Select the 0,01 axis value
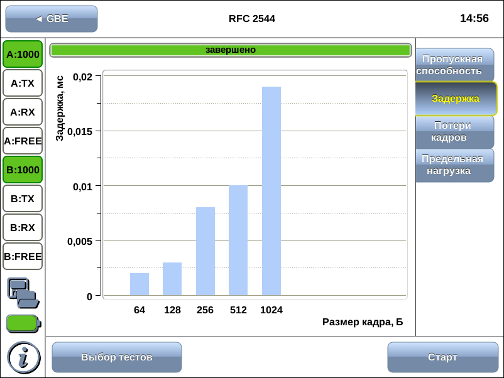 [83, 186]
